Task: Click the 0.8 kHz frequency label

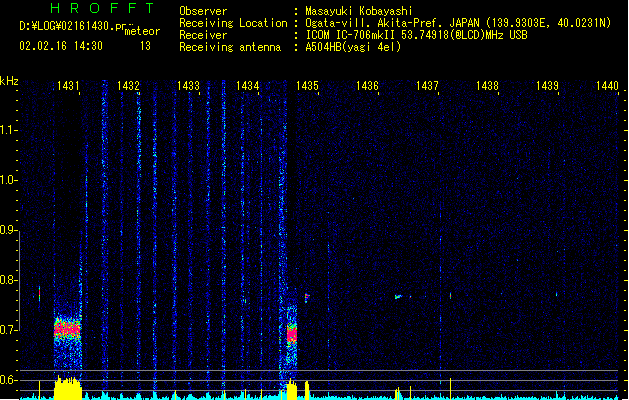Action: click(x=8, y=280)
